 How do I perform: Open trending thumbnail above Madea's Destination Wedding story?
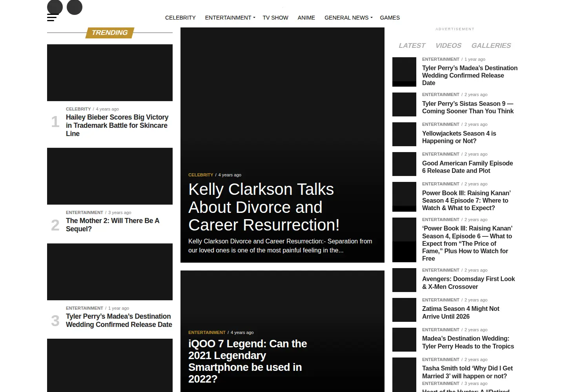[x=110, y=272]
